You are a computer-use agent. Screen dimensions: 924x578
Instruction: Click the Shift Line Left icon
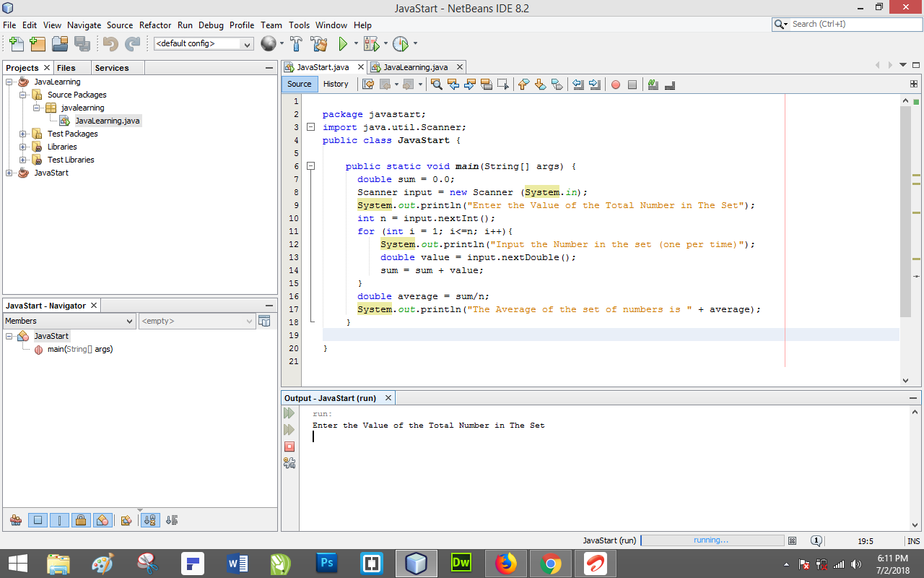pos(578,85)
